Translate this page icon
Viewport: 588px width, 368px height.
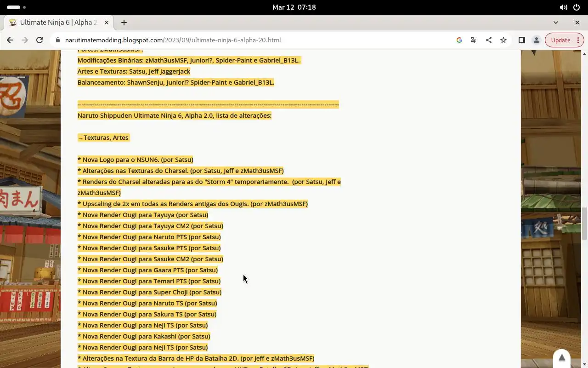tap(474, 40)
